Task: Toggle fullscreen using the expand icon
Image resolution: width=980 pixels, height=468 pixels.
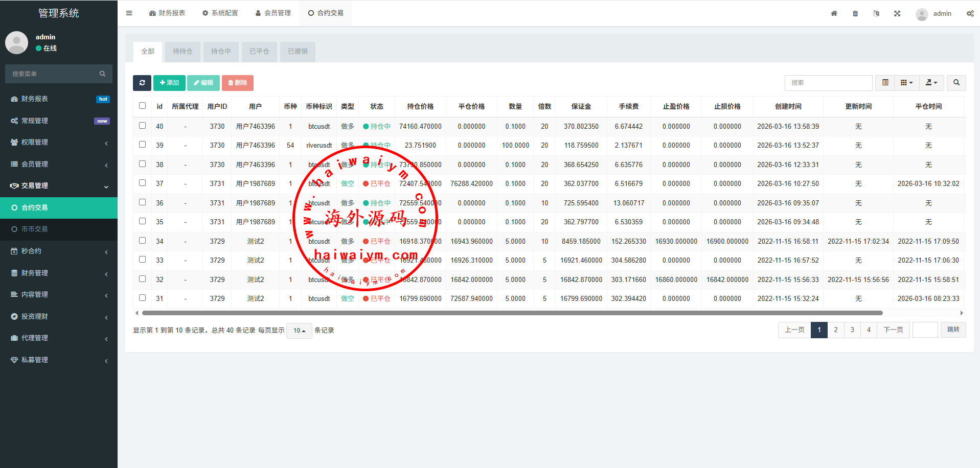Action: click(x=897, y=14)
